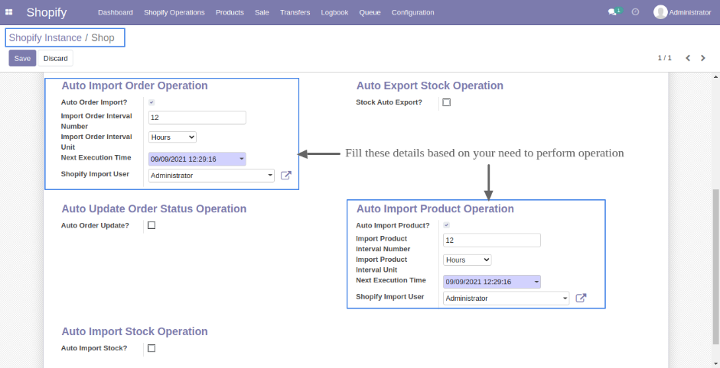Enable the Stock Auto Export checkbox

point(446,102)
